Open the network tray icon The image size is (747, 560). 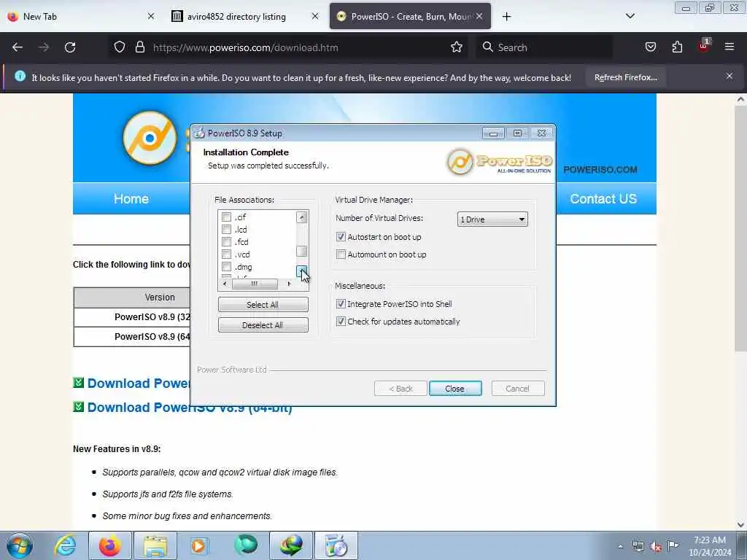coord(638,546)
